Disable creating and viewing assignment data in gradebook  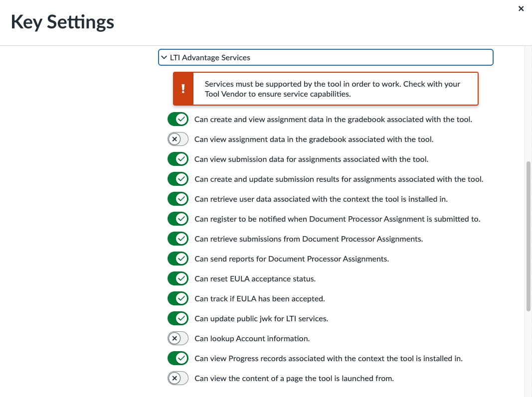178,119
